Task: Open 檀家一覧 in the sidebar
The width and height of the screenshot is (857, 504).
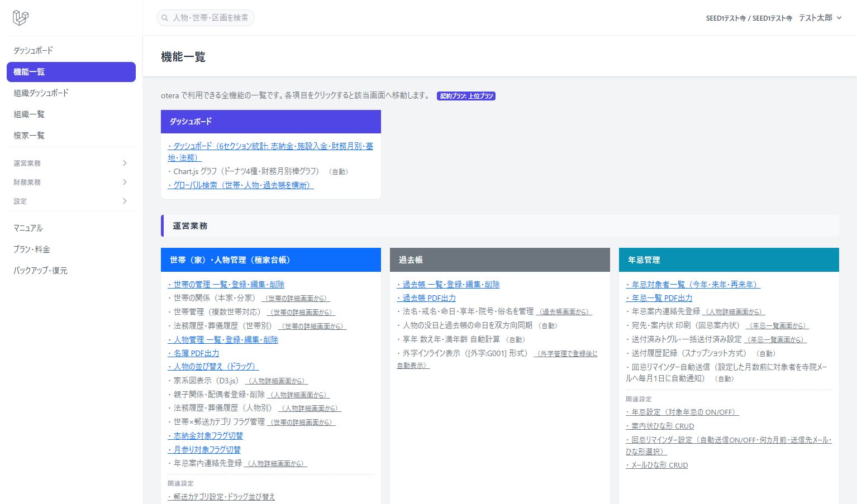Action: pyautogui.click(x=71, y=136)
